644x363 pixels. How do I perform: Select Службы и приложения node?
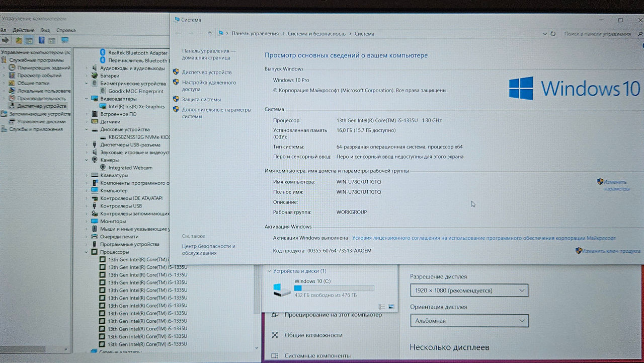point(36,129)
